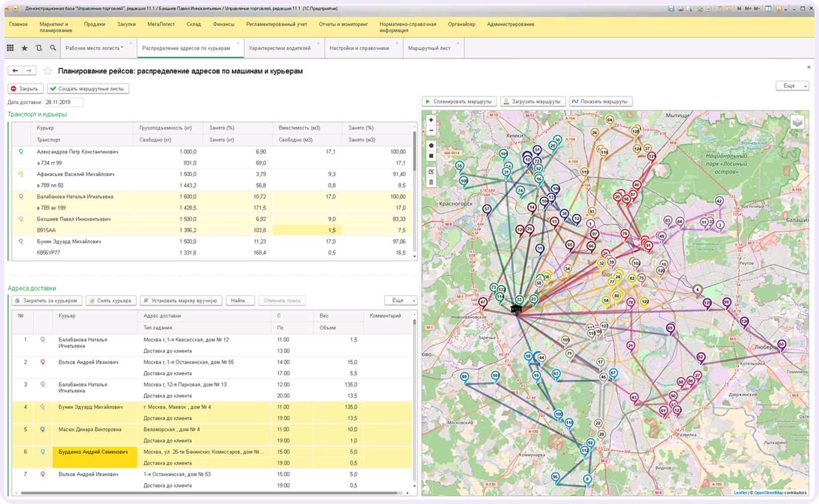This screenshot has width=819, height=504.
Task: Close the Распределение адресов по курьерам tab
Action: tap(239, 43)
